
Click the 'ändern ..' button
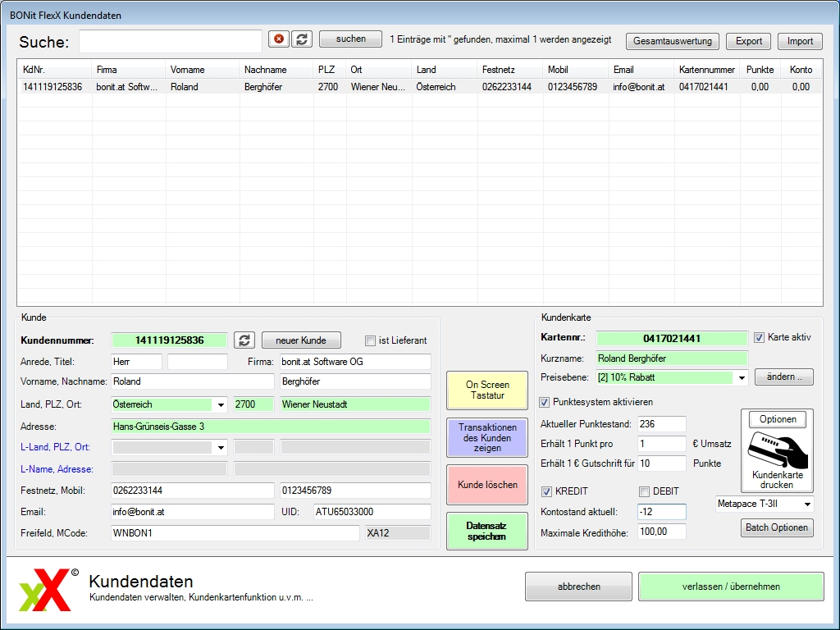tap(783, 377)
